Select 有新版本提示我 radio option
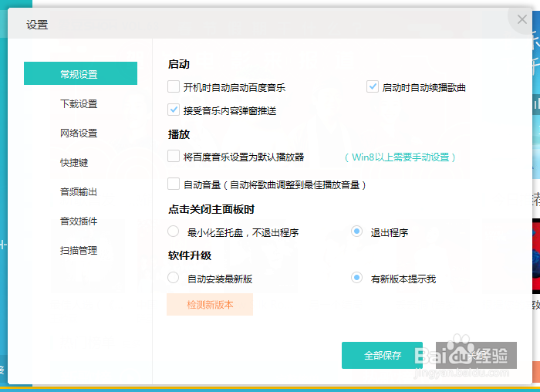The image size is (540, 392). pos(356,278)
